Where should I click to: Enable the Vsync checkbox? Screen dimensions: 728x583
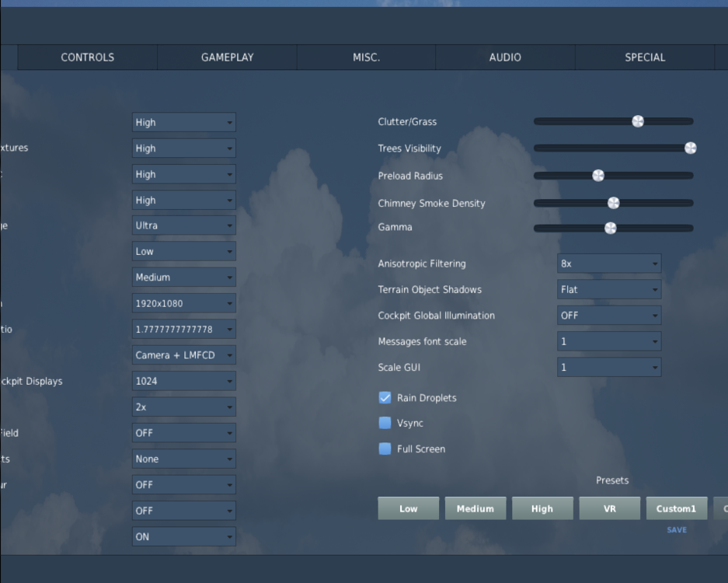coord(385,423)
